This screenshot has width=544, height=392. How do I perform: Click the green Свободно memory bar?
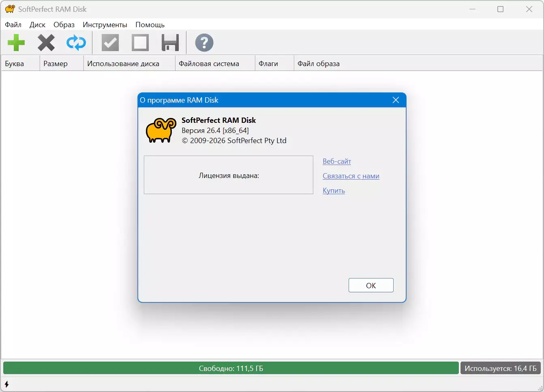click(x=231, y=368)
